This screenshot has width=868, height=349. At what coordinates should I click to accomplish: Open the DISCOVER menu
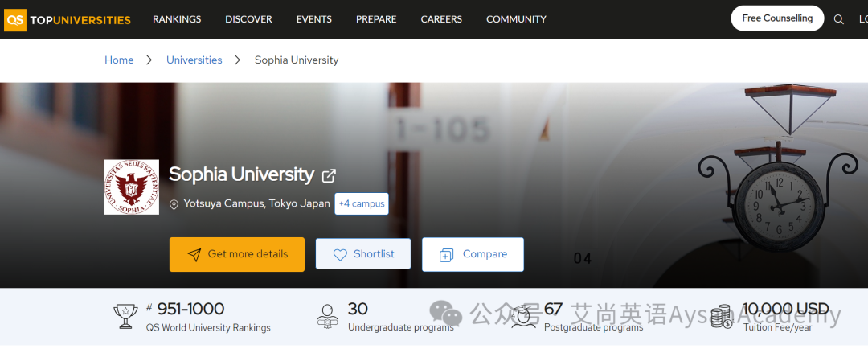tap(248, 19)
